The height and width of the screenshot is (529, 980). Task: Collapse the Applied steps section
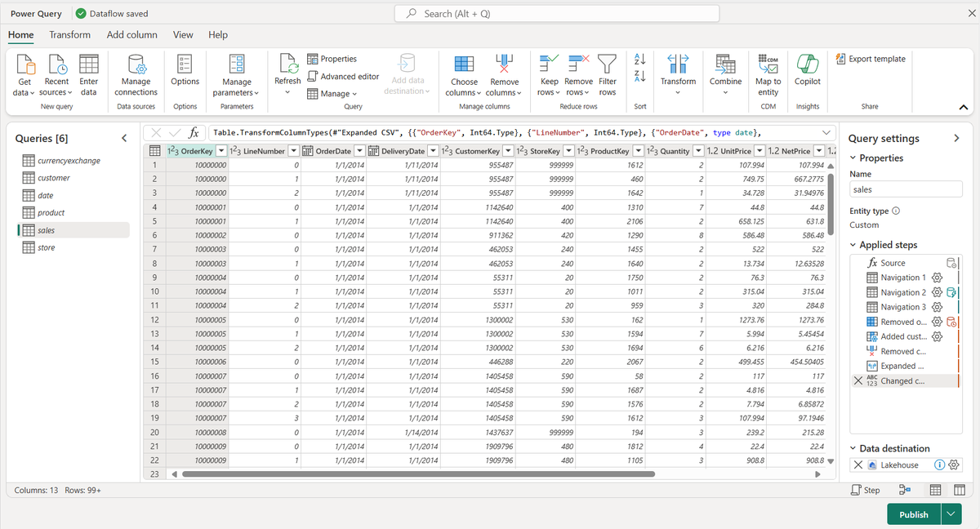pos(853,245)
